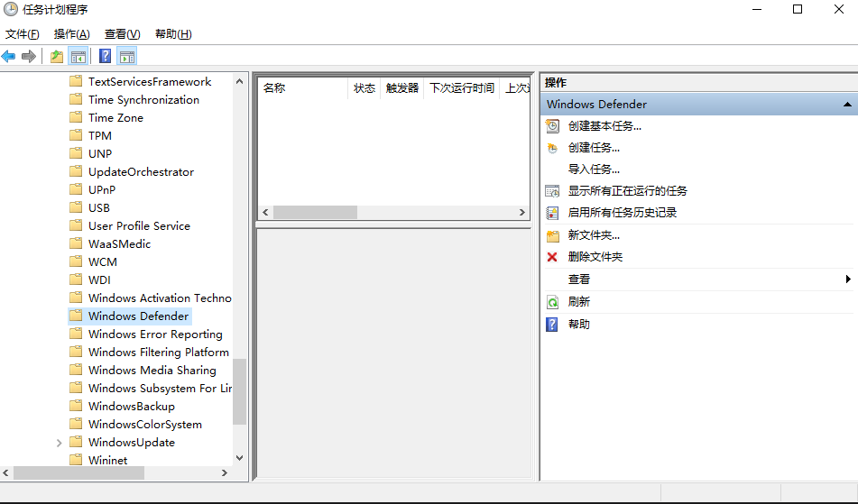Click the red X delete folder icon

(552, 257)
